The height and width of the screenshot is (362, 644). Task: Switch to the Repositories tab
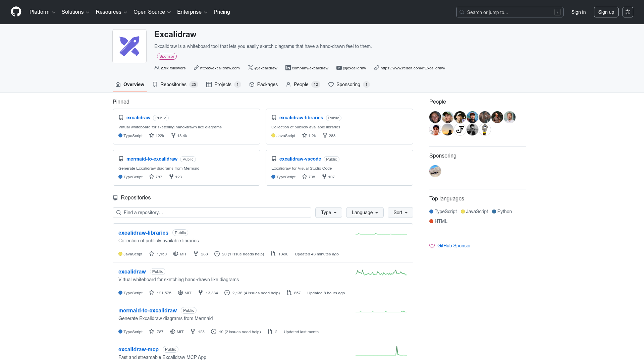click(x=173, y=84)
